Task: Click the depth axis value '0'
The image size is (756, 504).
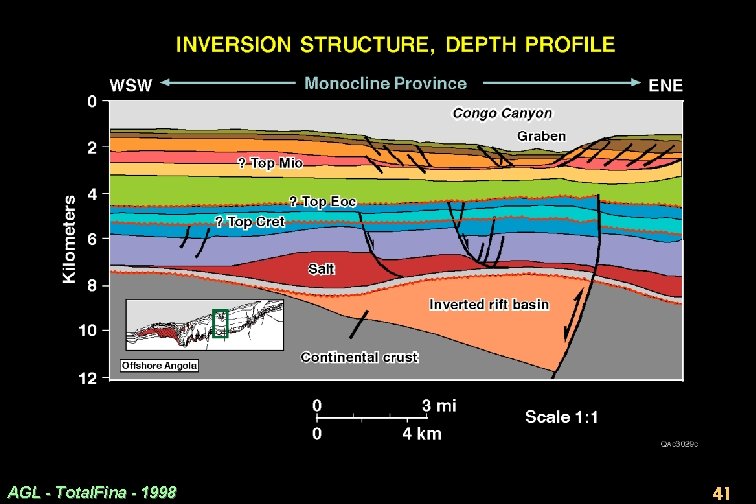Action: point(92,101)
